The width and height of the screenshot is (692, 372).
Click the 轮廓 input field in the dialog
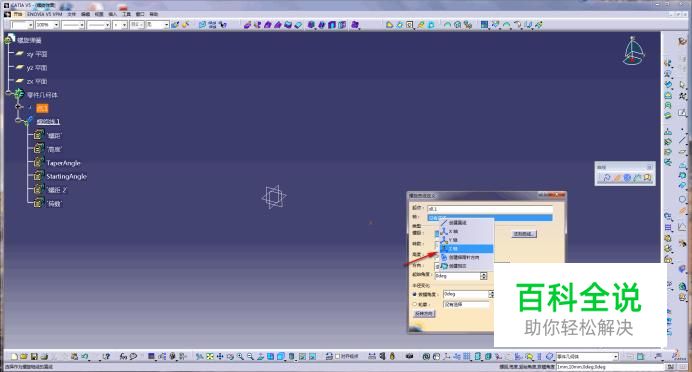[466, 304]
